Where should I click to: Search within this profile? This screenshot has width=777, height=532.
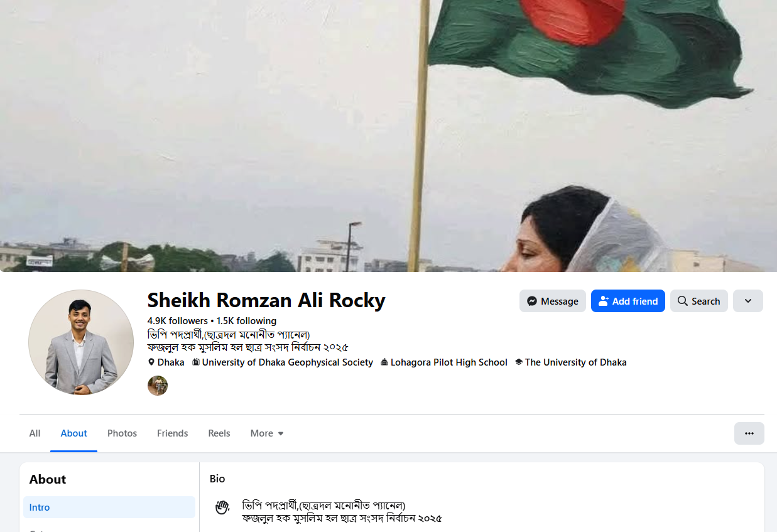coord(699,301)
